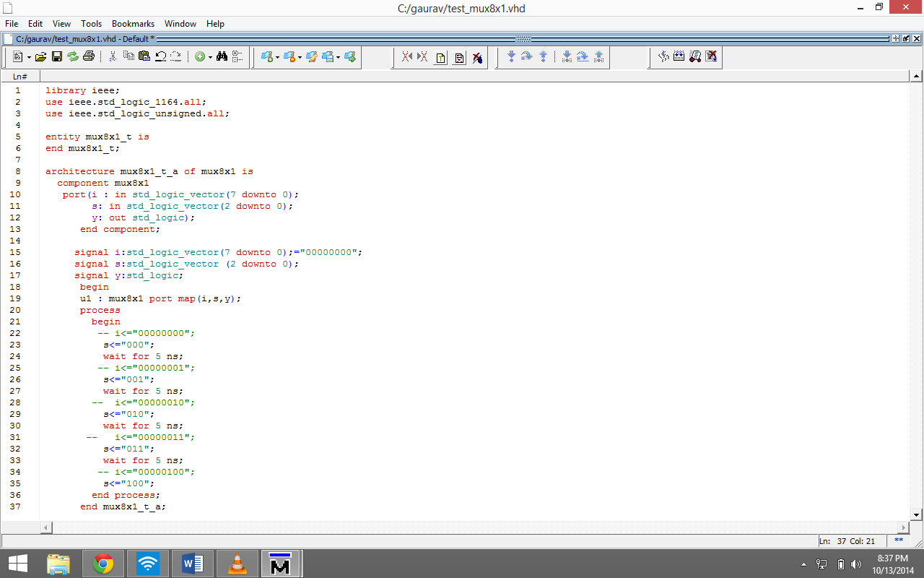Click the Copy icon
The image size is (924, 578).
click(x=128, y=56)
